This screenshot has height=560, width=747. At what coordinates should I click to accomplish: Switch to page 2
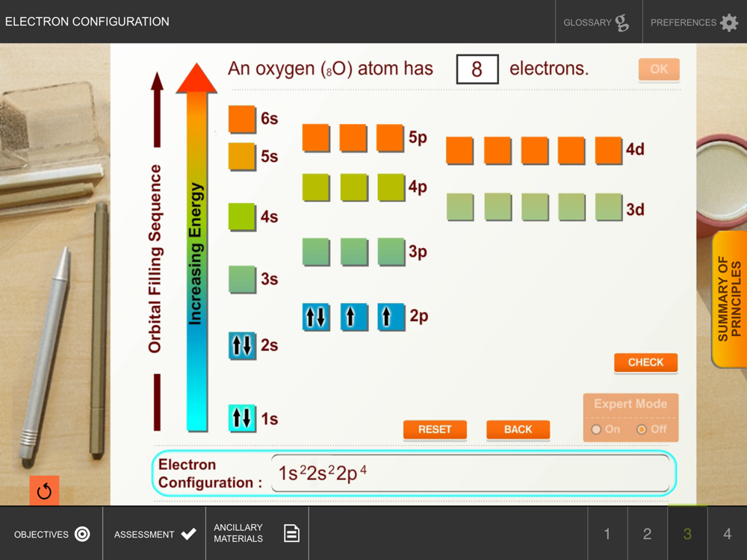[647, 533]
